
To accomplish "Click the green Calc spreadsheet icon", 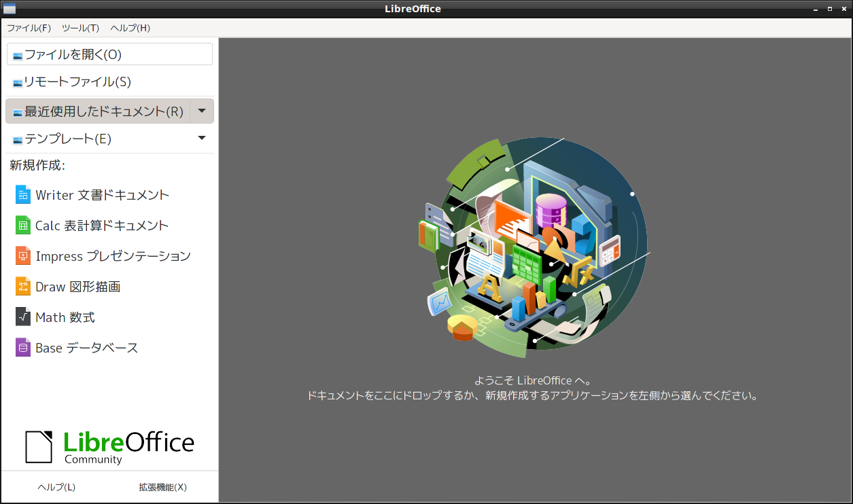I will pyautogui.click(x=23, y=226).
